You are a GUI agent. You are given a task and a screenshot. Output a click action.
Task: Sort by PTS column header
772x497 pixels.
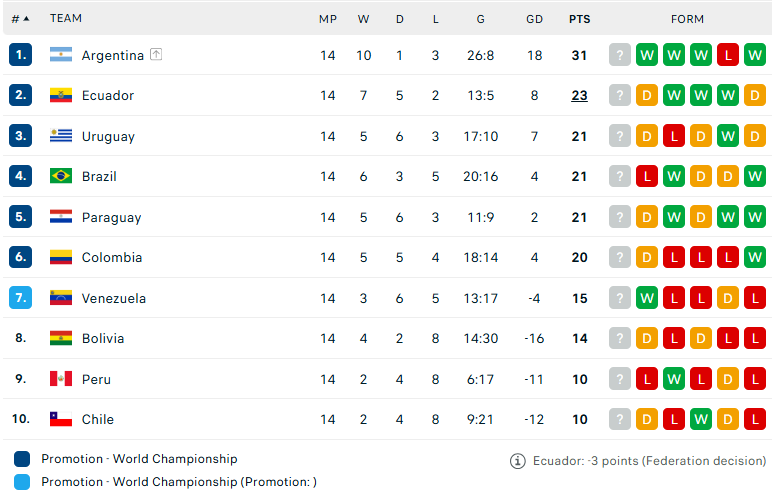(x=579, y=19)
